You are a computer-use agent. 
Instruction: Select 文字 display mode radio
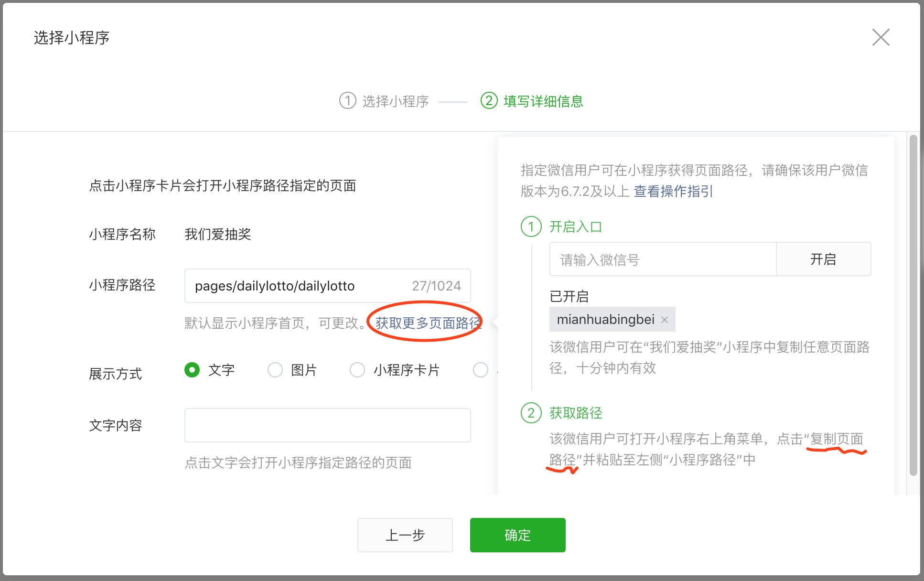(x=192, y=370)
